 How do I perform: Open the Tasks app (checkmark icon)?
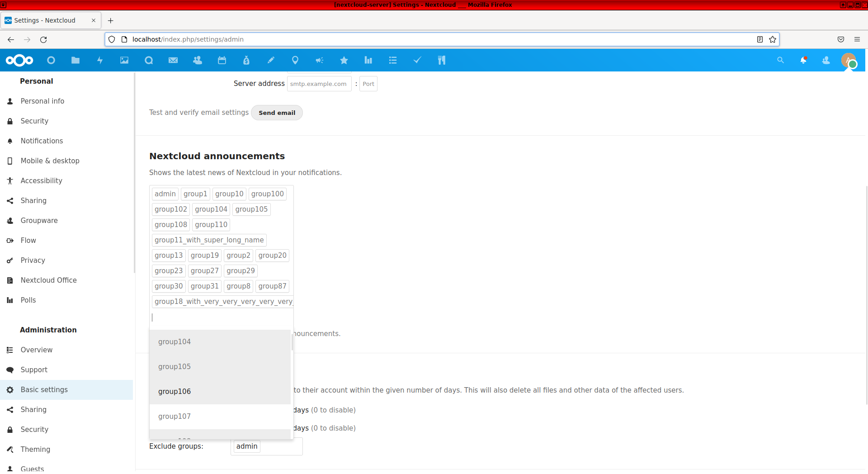pyautogui.click(x=417, y=60)
